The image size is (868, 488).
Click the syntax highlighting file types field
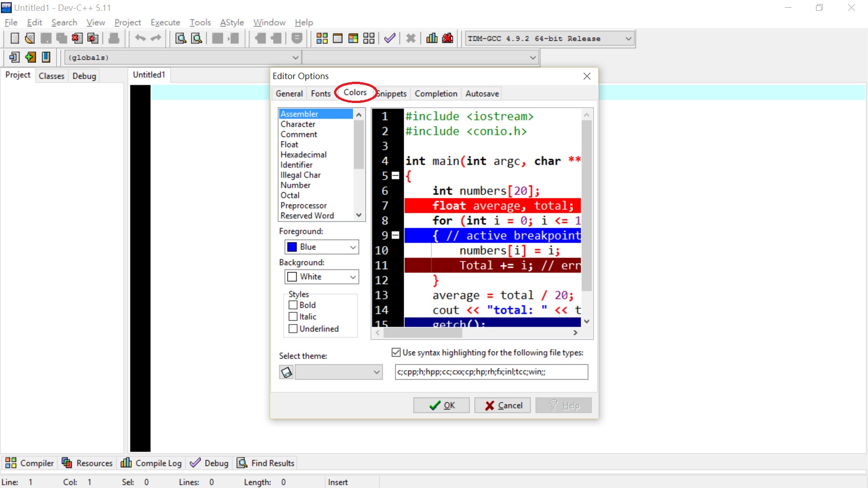click(491, 372)
